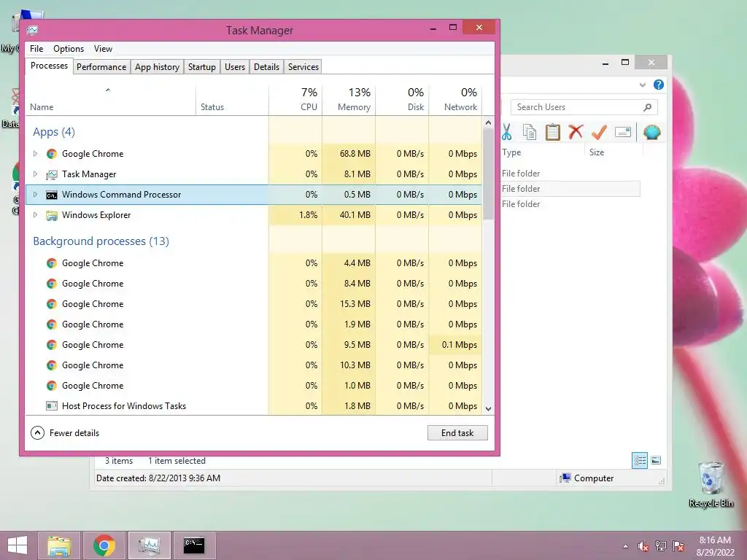Click the red X delete icon in Explorer
The height and width of the screenshot is (560, 747).
576,131
